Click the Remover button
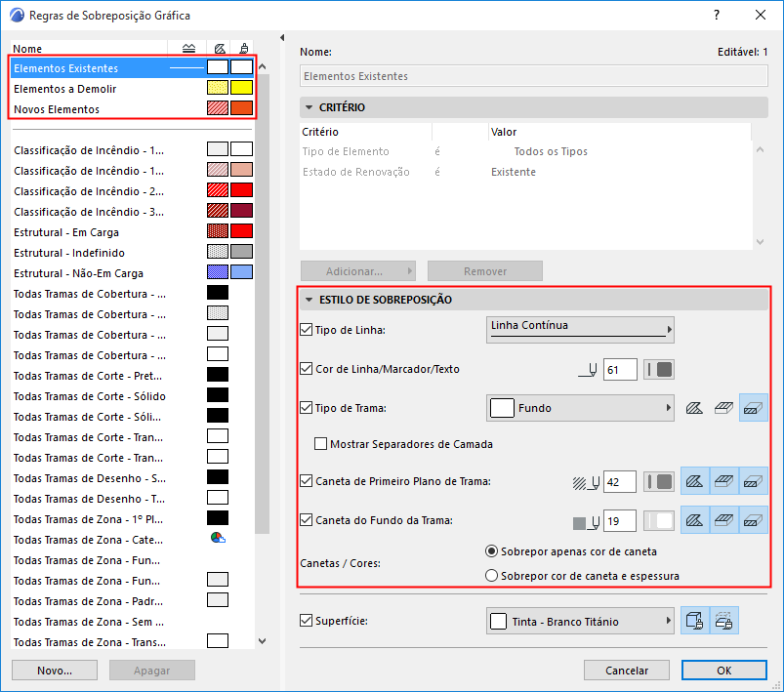 tap(485, 271)
